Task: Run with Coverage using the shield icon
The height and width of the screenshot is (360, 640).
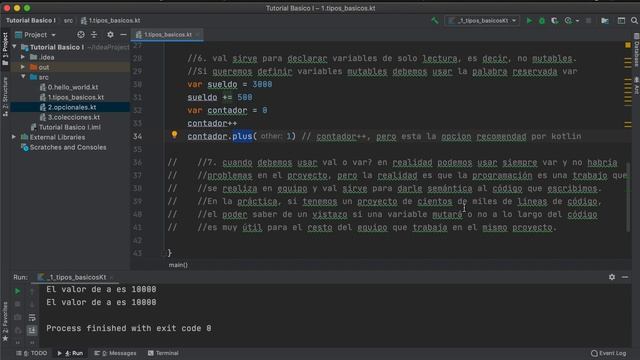Action: (x=554, y=20)
